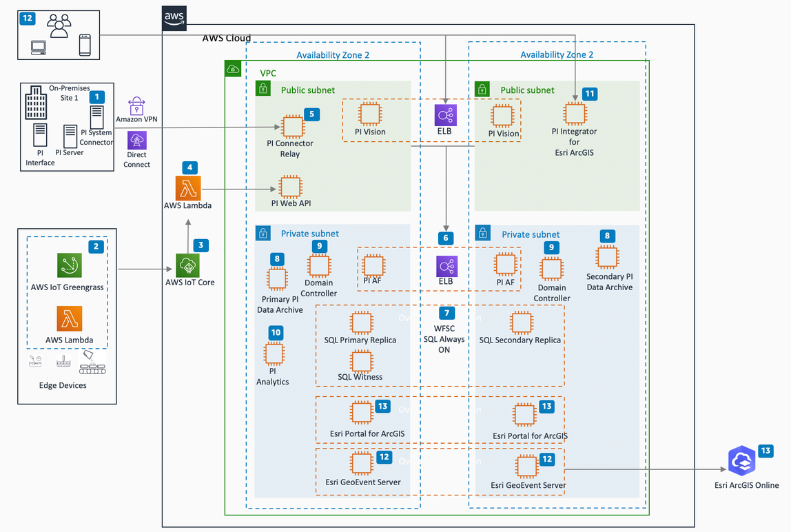Viewport: 791px width, 532px height.
Task: Click the 'AWS Cloud' label
Action: (x=227, y=39)
